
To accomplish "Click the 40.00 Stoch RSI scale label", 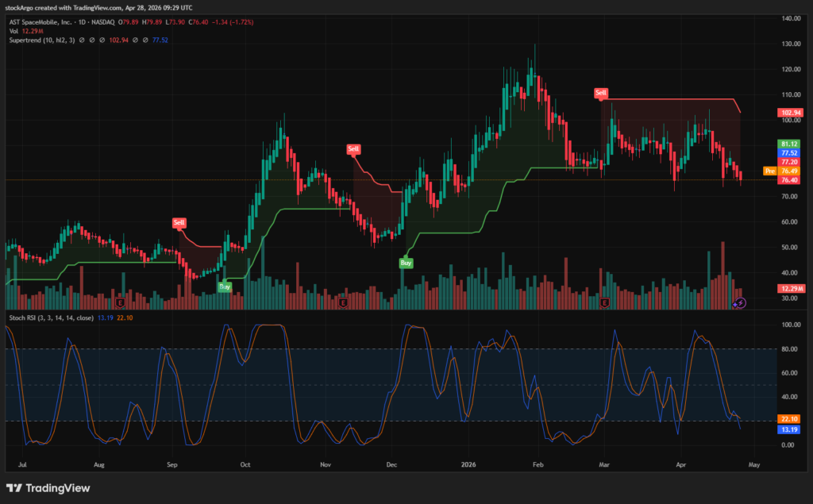I will point(789,397).
